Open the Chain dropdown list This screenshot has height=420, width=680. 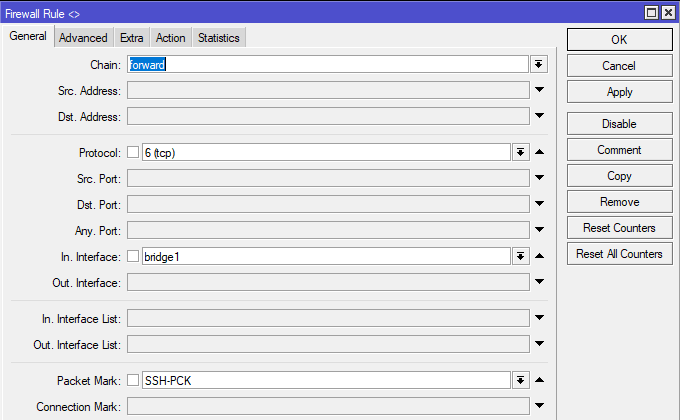[539, 64]
